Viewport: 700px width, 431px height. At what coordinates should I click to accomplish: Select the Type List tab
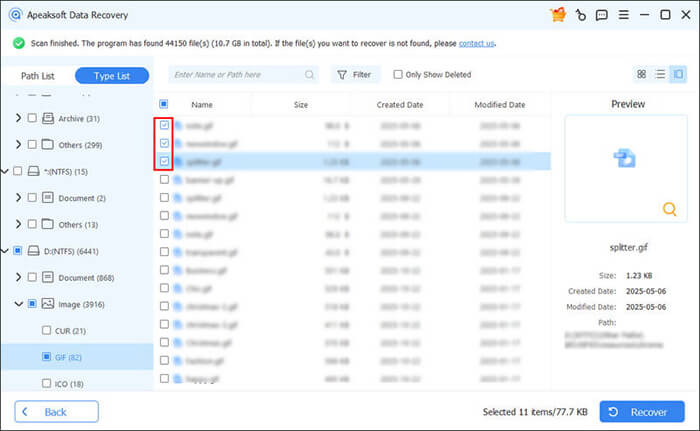(x=112, y=75)
